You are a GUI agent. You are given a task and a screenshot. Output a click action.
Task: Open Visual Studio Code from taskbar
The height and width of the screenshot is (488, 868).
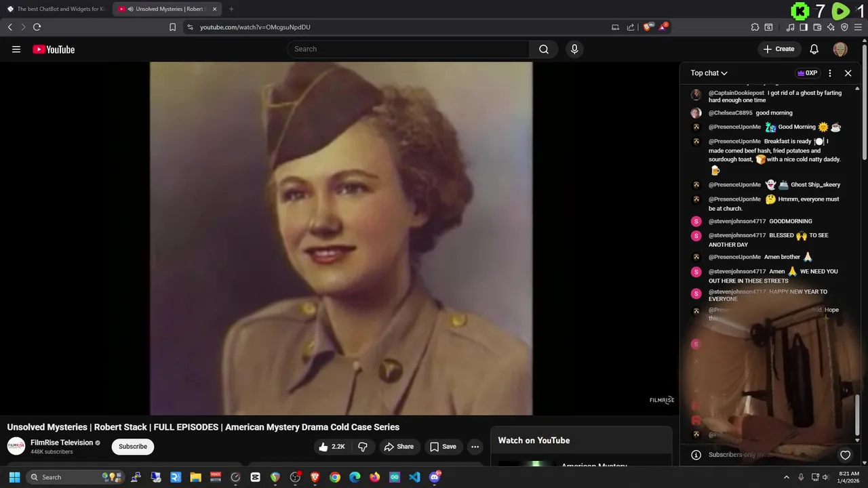tap(414, 477)
